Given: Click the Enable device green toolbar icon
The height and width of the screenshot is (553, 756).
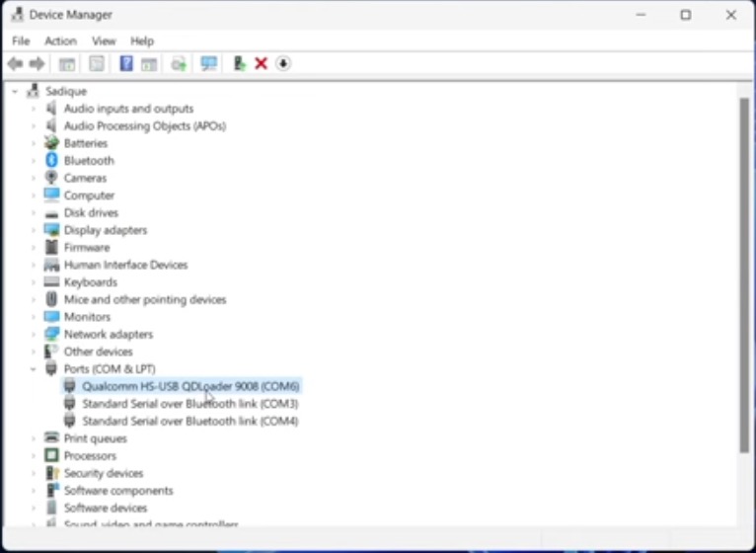Looking at the screenshot, I should click(239, 64).
